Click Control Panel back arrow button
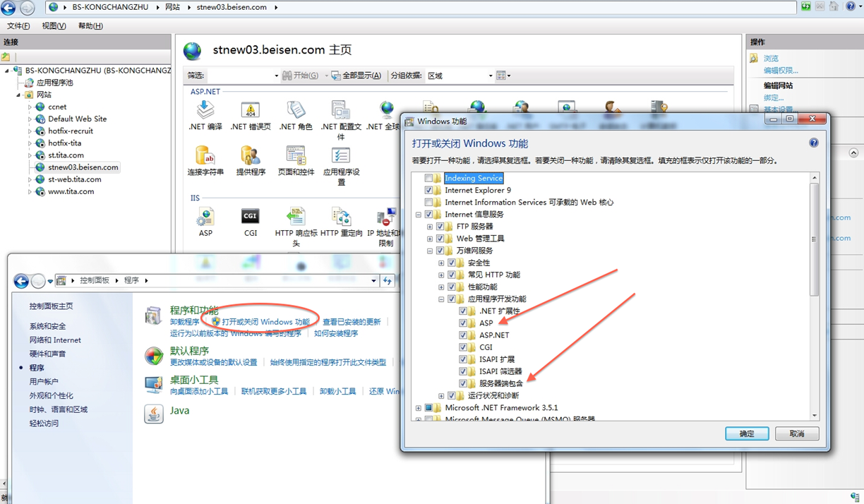 (21, 281)
